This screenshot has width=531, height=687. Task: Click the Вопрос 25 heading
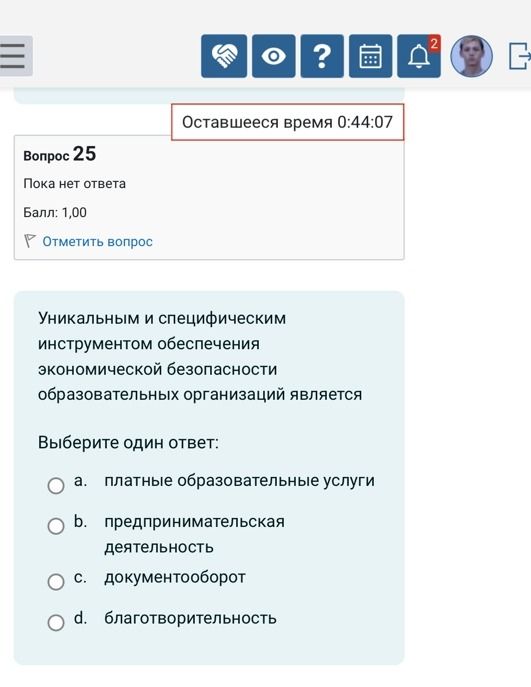click(60, 154)
